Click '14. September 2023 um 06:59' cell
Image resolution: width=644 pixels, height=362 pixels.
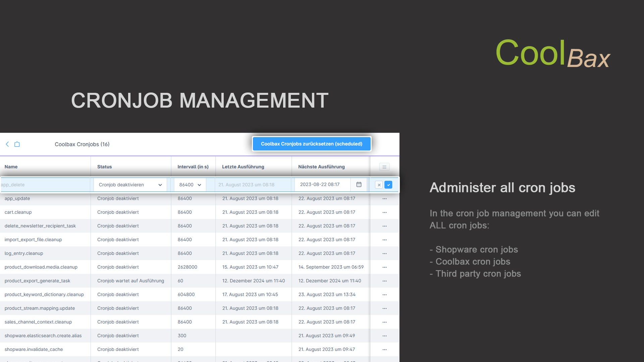tap(331, 267)
